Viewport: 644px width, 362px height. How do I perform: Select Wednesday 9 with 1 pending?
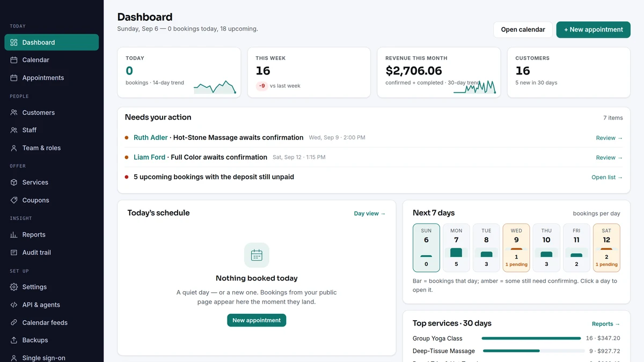516,248
